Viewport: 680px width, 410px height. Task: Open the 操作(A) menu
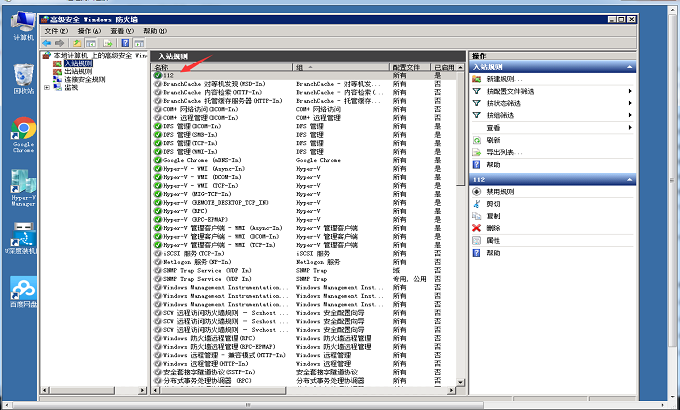click(89, 31)
